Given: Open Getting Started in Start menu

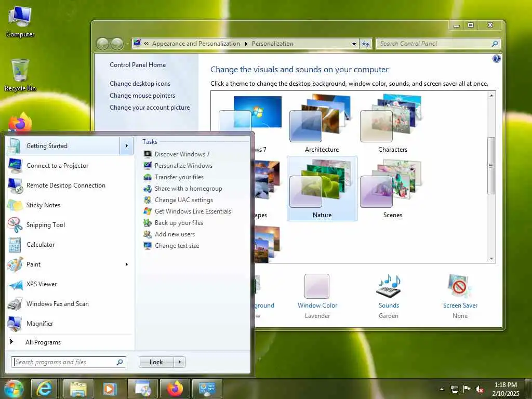Looking at the screenshot, I should coord(63,146).
